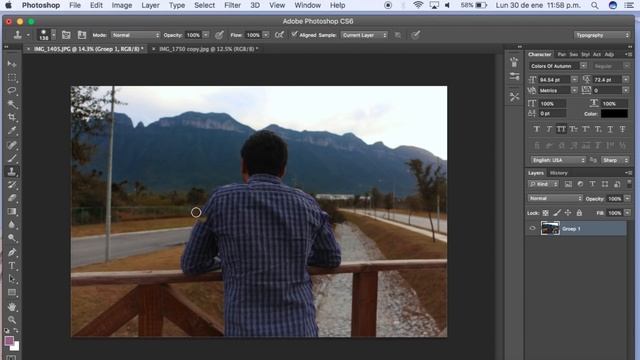Open the layer blend mode Normal dropdown
This screenshot has height=360, width=640.
tap(555, 198)
